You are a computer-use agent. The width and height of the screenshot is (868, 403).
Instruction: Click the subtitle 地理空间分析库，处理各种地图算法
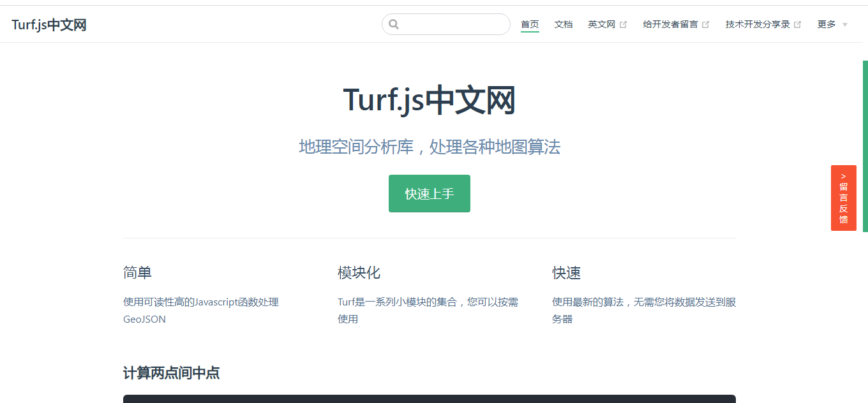point(430,147)
